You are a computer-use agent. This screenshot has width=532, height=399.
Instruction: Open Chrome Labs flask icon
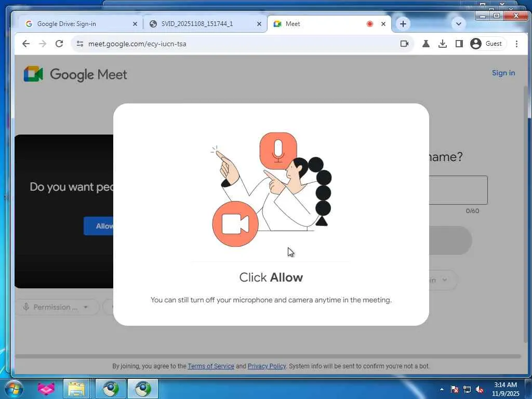[426, 44]
